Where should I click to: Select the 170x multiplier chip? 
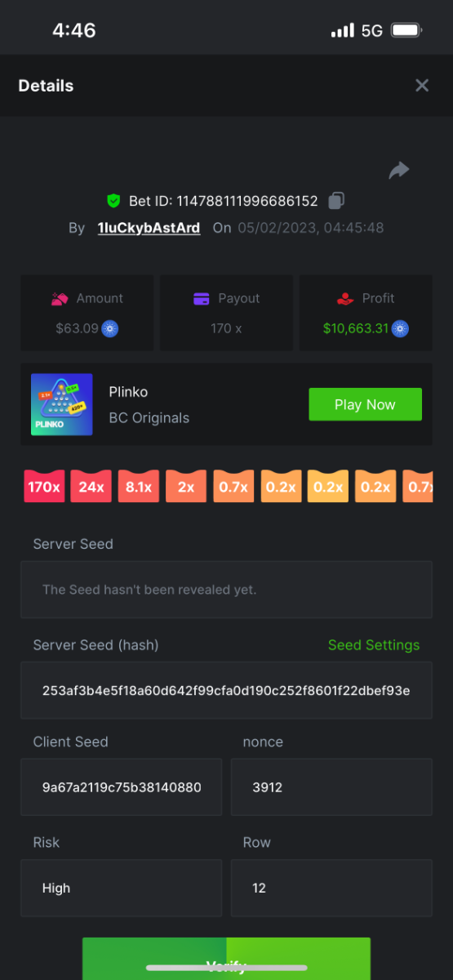(x=44, y=487)
